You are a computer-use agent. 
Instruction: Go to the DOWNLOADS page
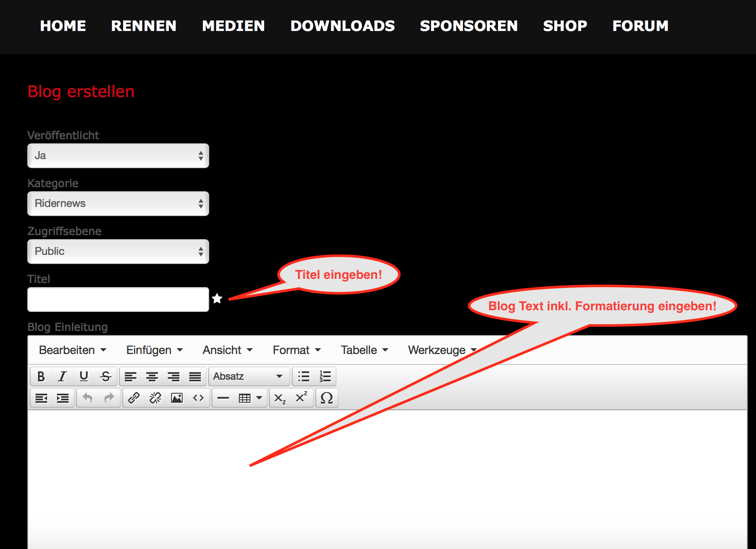pos(342,26)
